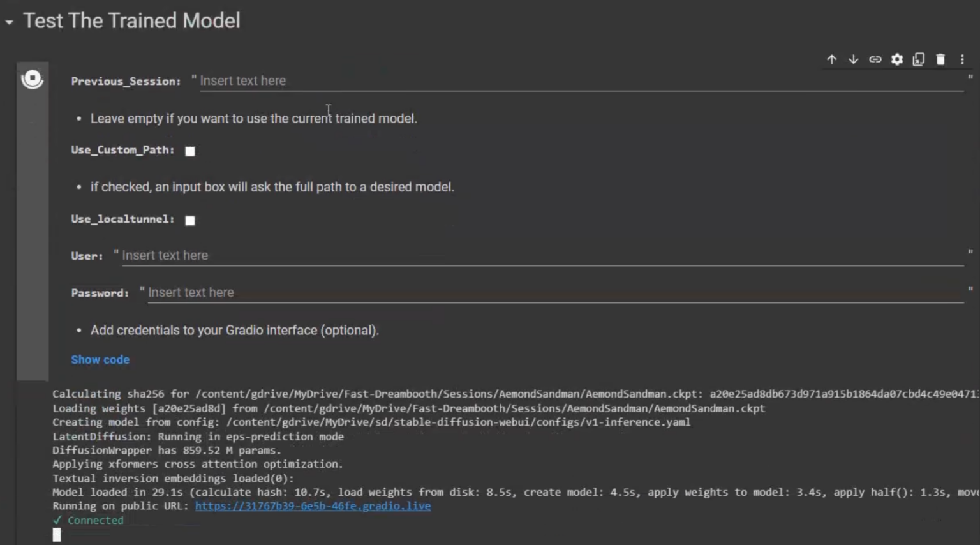Click the Connected status line in output

[95, 521]
